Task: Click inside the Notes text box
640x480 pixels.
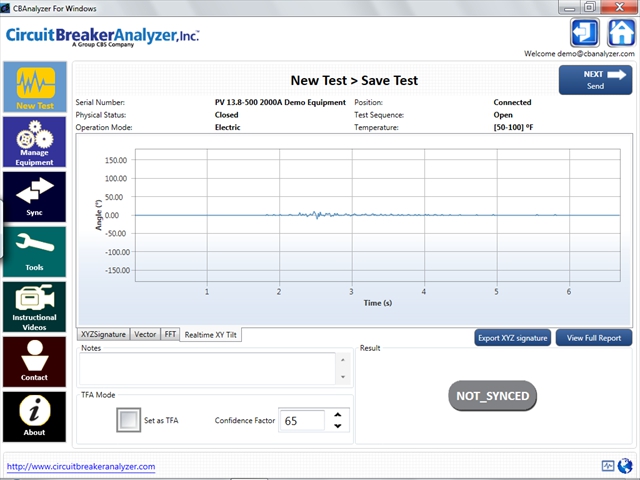Action: pyautogui.click(x=207, y=369)
